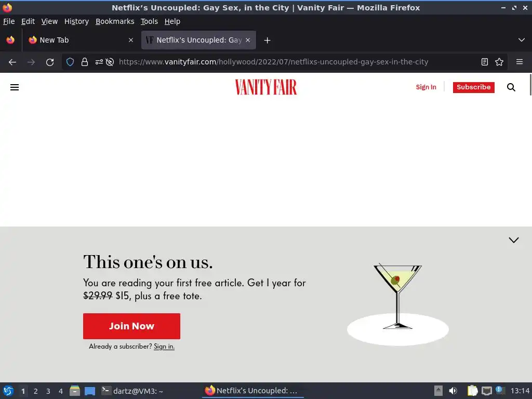Switch to workspace 1
The height and width of the screenshot is (399, 532).
click(x=23, y=391)
